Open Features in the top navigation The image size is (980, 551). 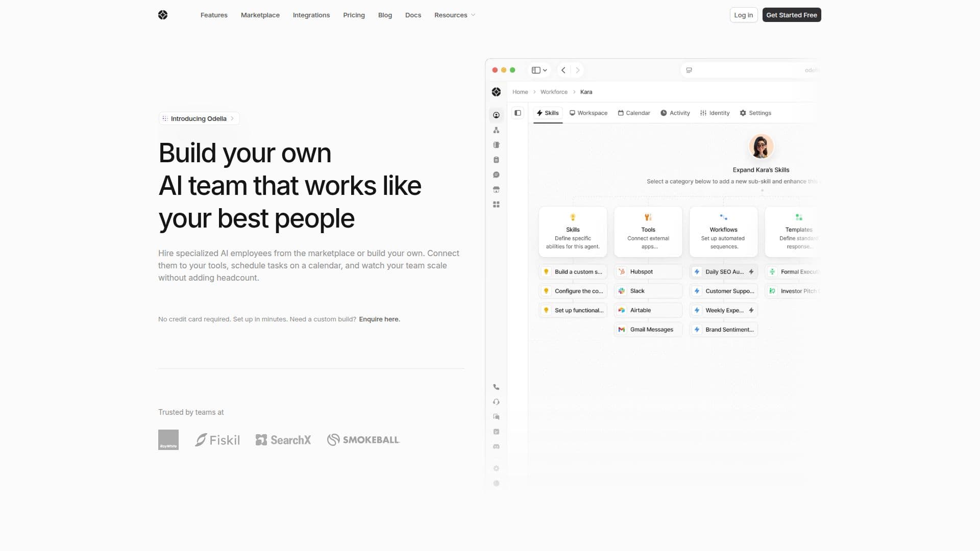(x=214, y=15)
